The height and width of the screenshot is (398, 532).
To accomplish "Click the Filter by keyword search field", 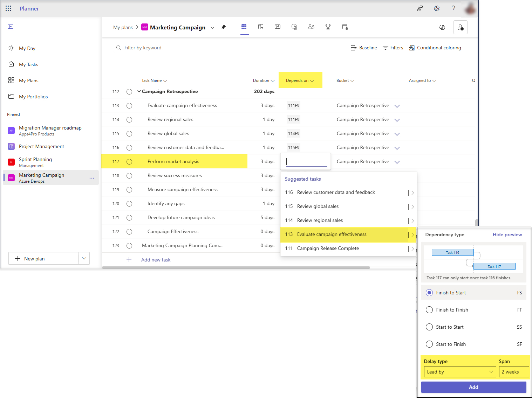I will [x=162, y=48].
